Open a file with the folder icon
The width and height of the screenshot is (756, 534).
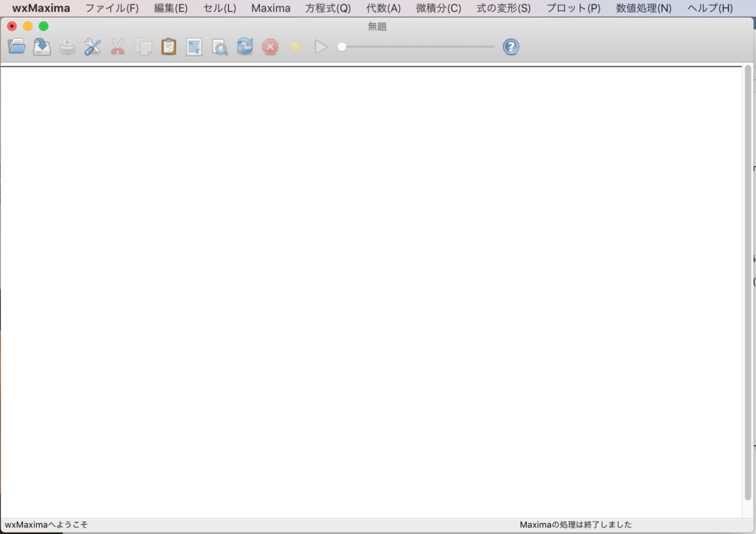17,47
